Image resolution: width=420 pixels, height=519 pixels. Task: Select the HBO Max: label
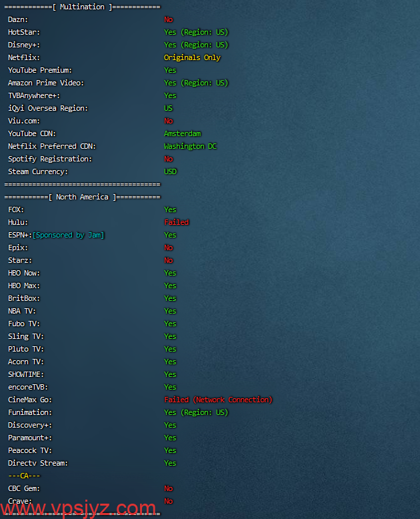click(24, 286)
